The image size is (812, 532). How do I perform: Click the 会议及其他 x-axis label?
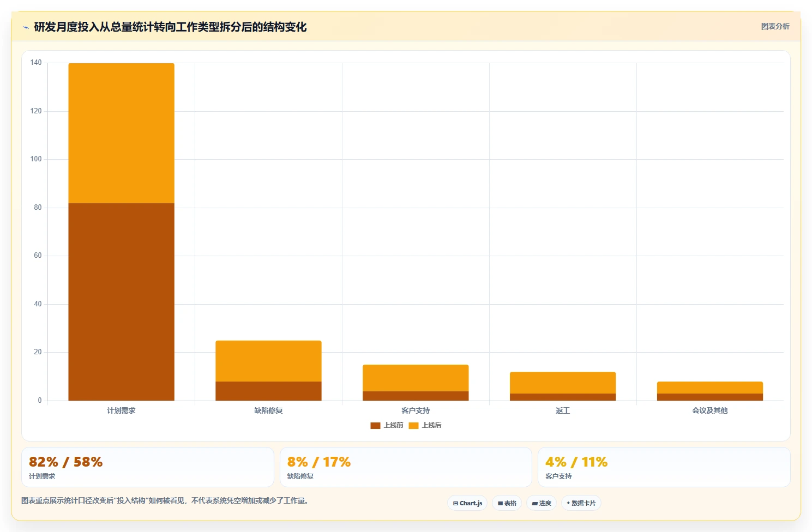[710, 410]
